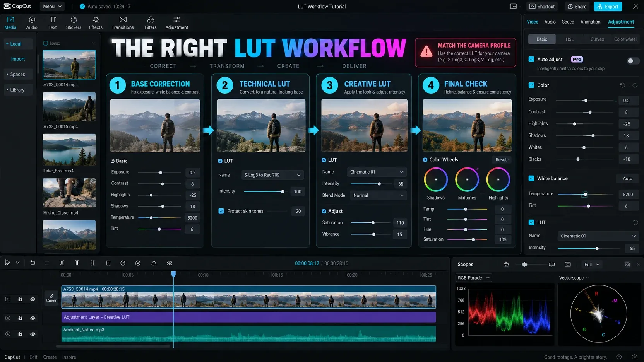Switch to the Speed inspector tab
The width and height of the screenshot is (644, 362).
568,22
